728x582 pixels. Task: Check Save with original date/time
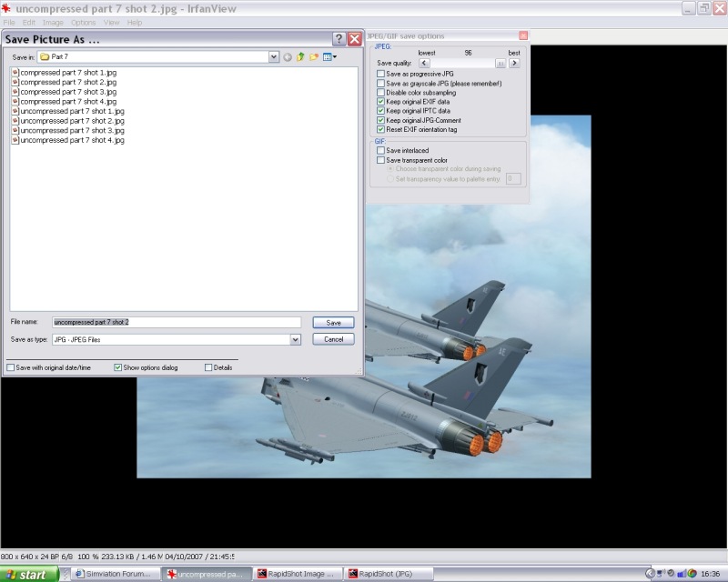coord(11,367)
